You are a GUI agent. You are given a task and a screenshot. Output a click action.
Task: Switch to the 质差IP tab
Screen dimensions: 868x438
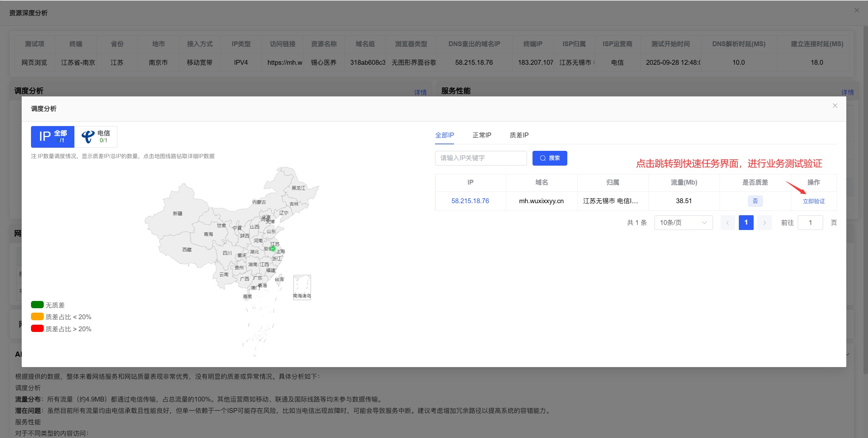point(519,135)
